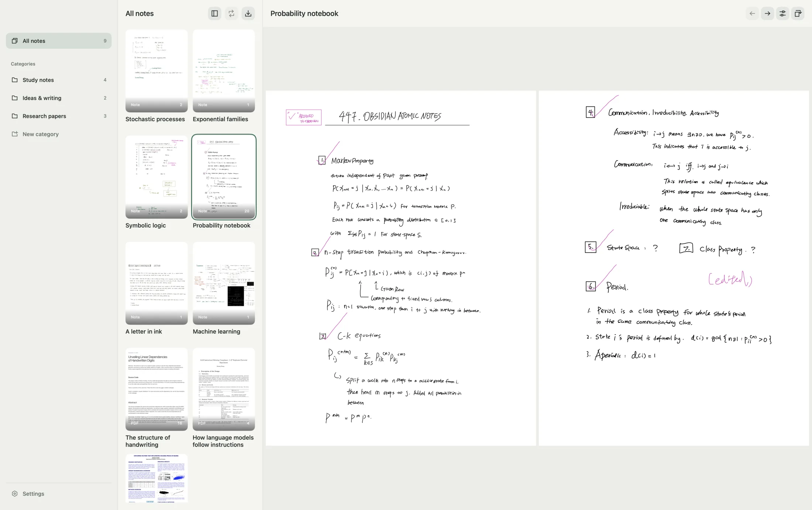The height and width of the screenshot is (510, 812).
Task: Open the view sliders options icon
Action: point(782,14)
